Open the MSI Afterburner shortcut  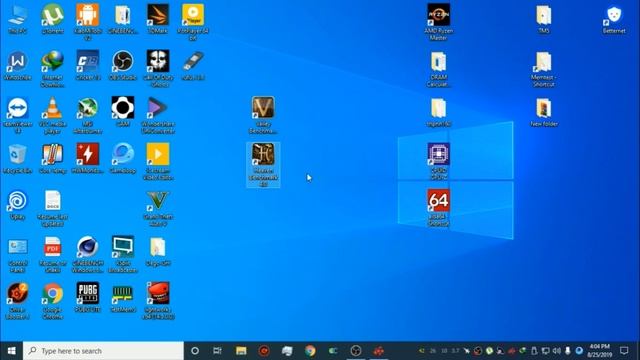(x=88, y=116)
